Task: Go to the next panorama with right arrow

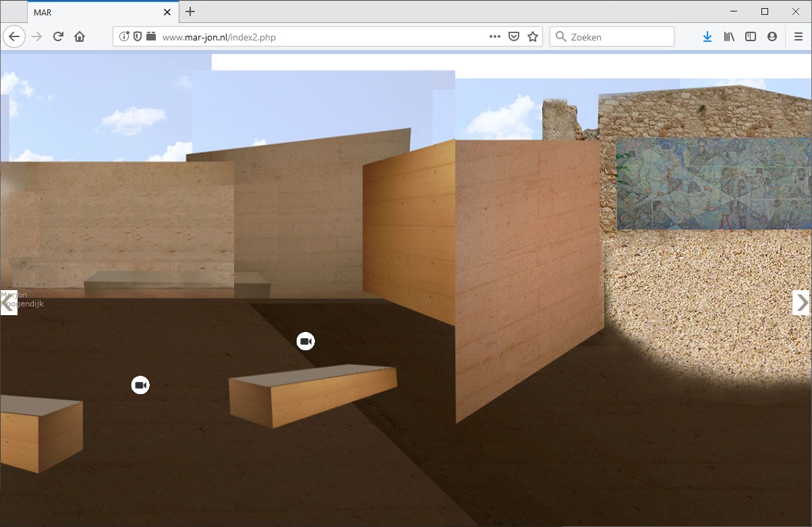Action: [x=801, y=302]
